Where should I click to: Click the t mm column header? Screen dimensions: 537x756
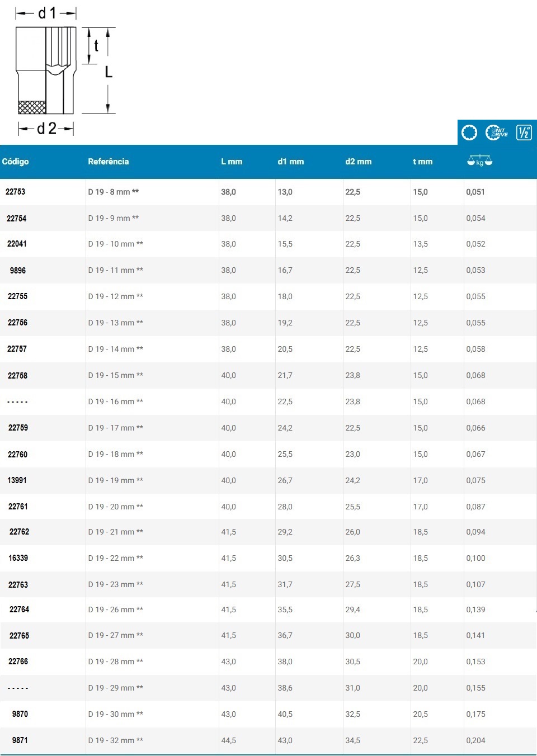tap(423, 162)
